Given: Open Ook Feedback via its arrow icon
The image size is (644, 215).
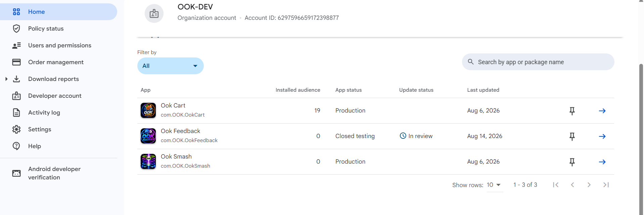Looking at the screenshot, I should point(602,136).
